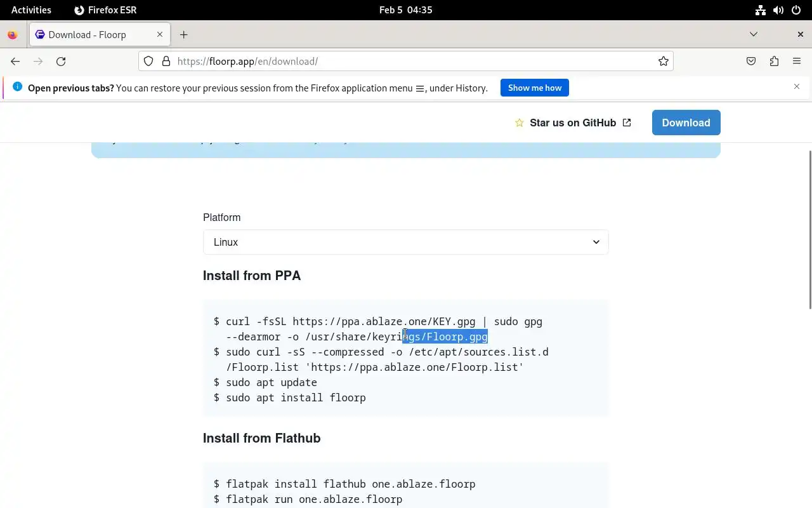Show site security lock info
Viewport: 812px width, 508px height.
coord(166,61)
